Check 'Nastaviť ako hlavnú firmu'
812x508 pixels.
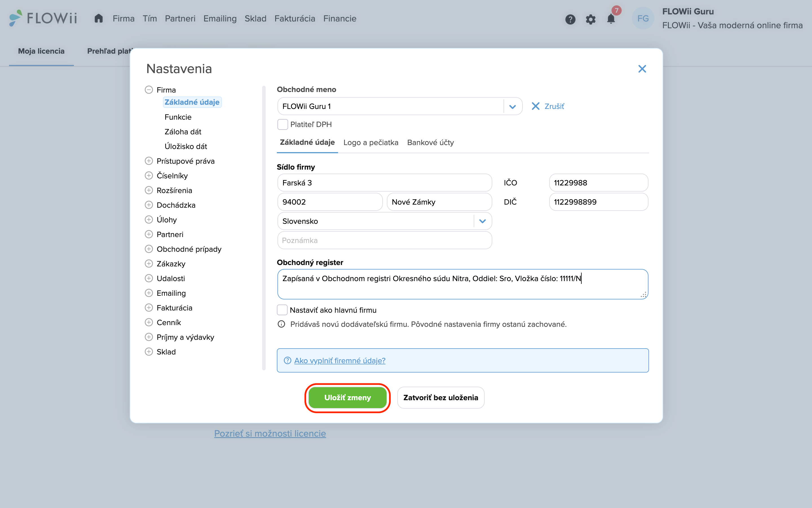click(282, 310)
